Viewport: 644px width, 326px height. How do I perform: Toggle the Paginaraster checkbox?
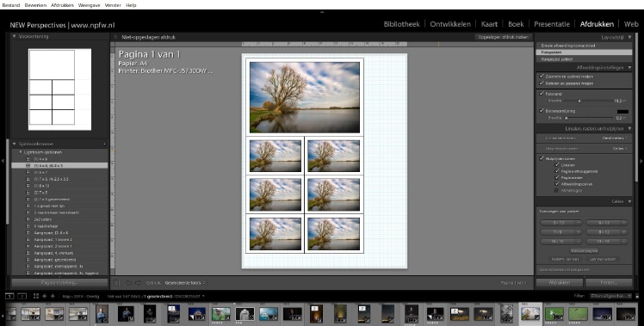[x=557, y=178]
